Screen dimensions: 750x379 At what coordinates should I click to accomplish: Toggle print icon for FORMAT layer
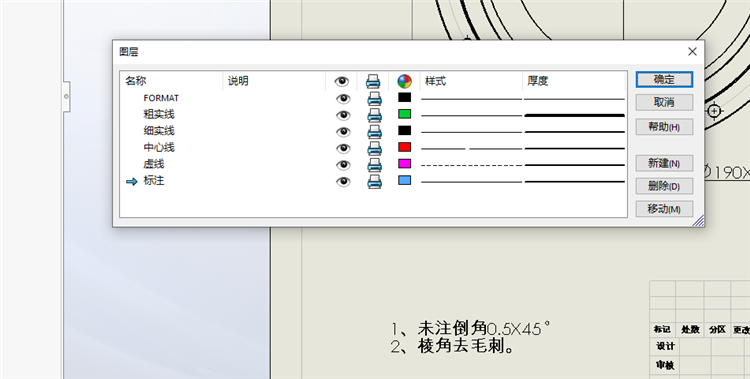(x=374, y=99)
